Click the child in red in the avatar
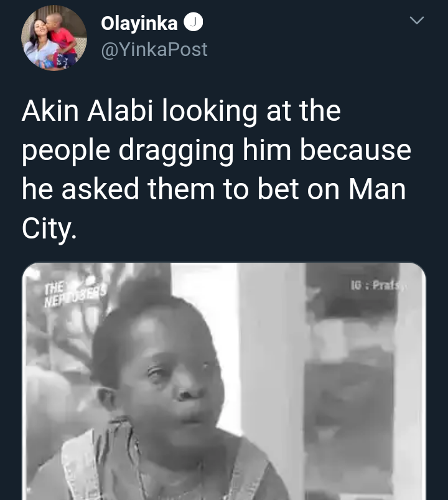 point(65,40)
